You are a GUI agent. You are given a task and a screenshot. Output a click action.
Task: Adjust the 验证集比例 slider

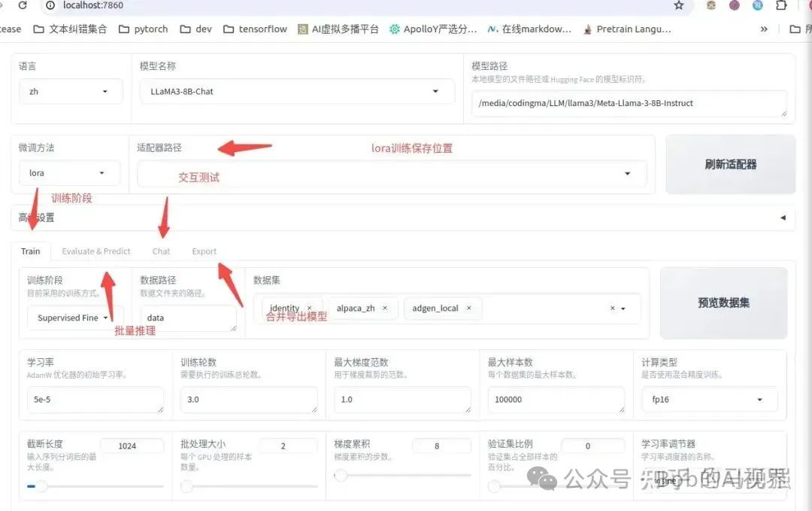point(556,486)
